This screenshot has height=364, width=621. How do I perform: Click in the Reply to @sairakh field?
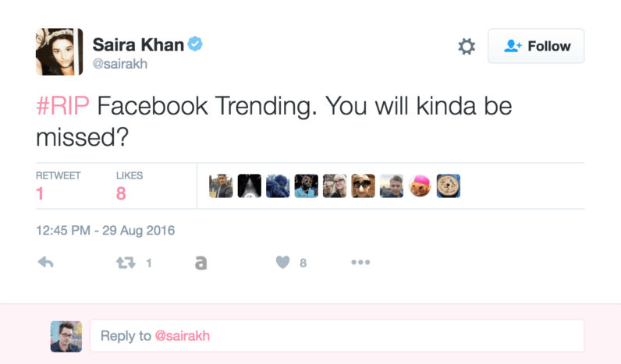tap(337, 336)
